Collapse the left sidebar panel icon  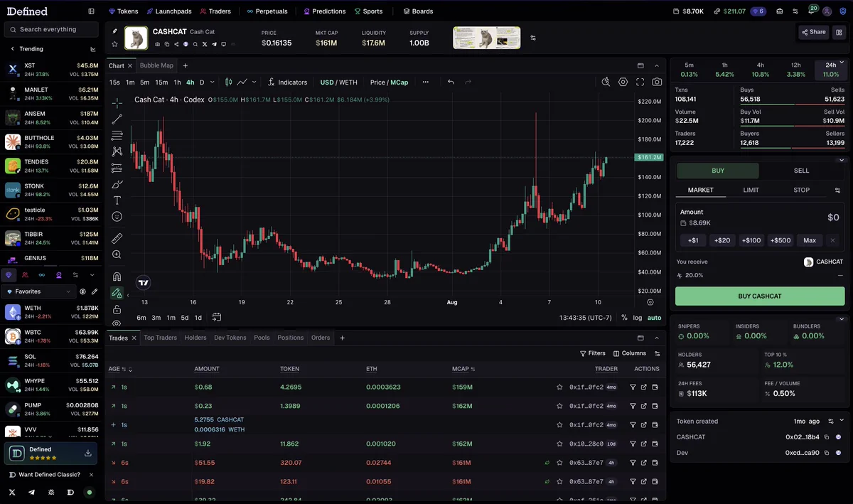tap(91, 11)
